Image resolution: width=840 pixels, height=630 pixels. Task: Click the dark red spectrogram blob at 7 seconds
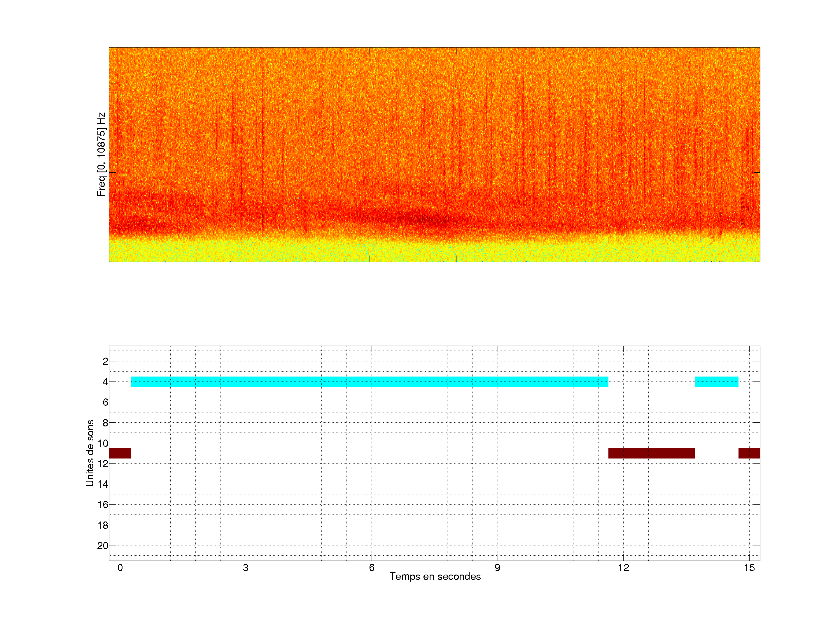427,219
